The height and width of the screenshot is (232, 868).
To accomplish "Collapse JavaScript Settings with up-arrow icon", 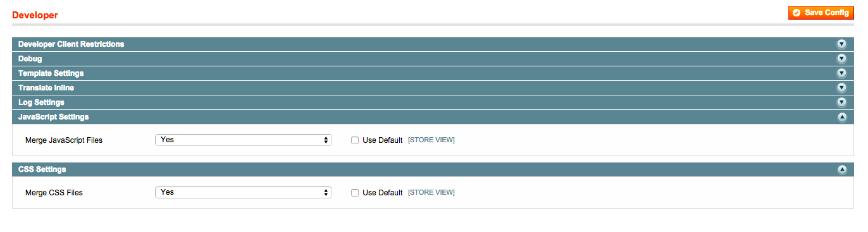I will (841, 117).
